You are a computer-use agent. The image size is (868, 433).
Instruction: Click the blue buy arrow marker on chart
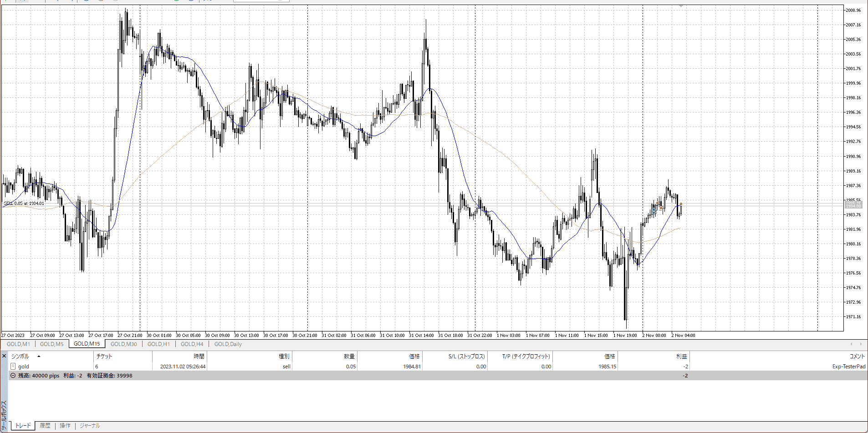pyautogui.click(x=654, y=210)
